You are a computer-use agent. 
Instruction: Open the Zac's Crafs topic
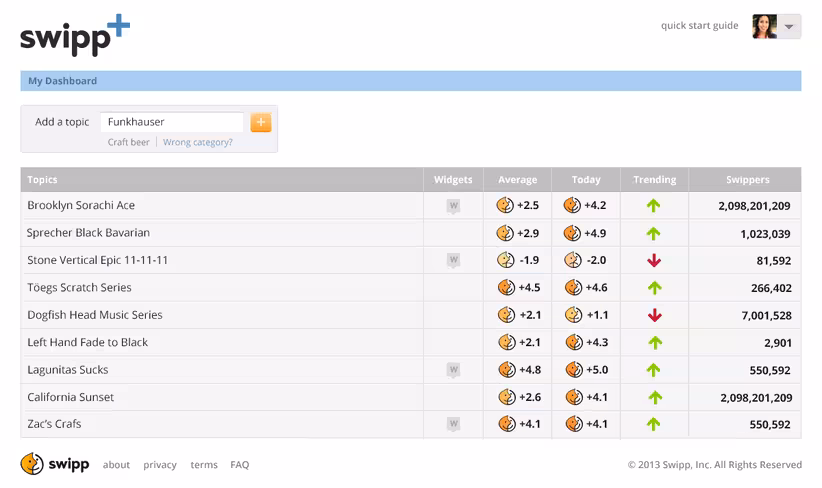coord(54,424)
